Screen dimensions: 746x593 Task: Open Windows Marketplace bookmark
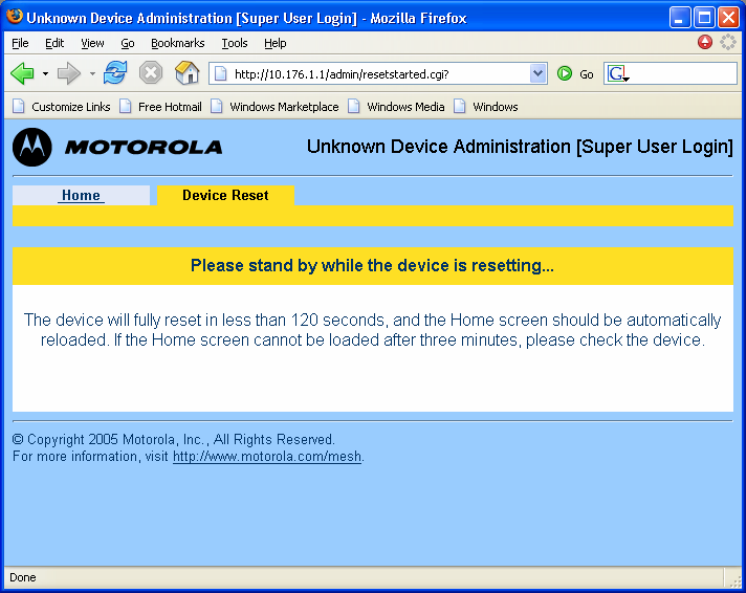275,107
